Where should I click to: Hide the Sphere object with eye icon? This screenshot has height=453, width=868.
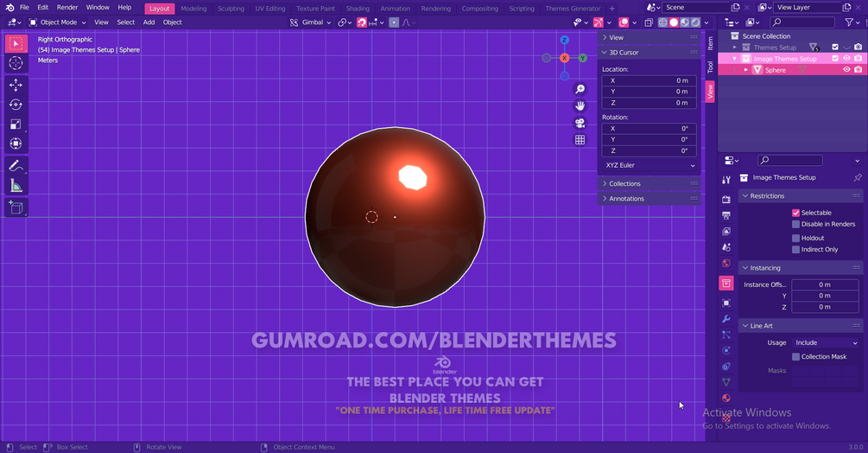(x=846, y=70)
